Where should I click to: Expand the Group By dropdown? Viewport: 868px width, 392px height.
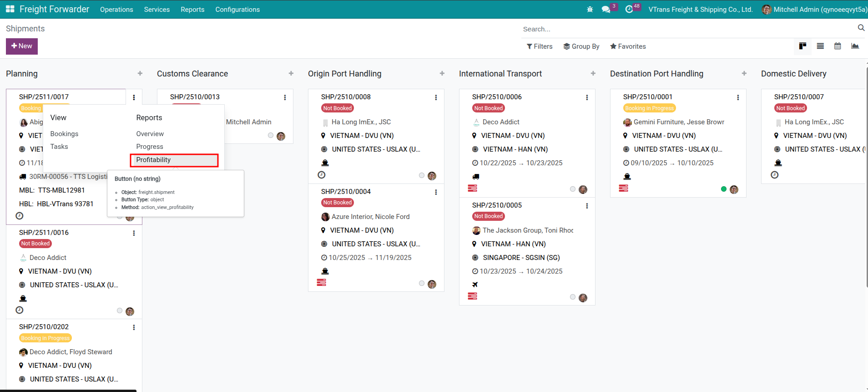pos(581,46)
